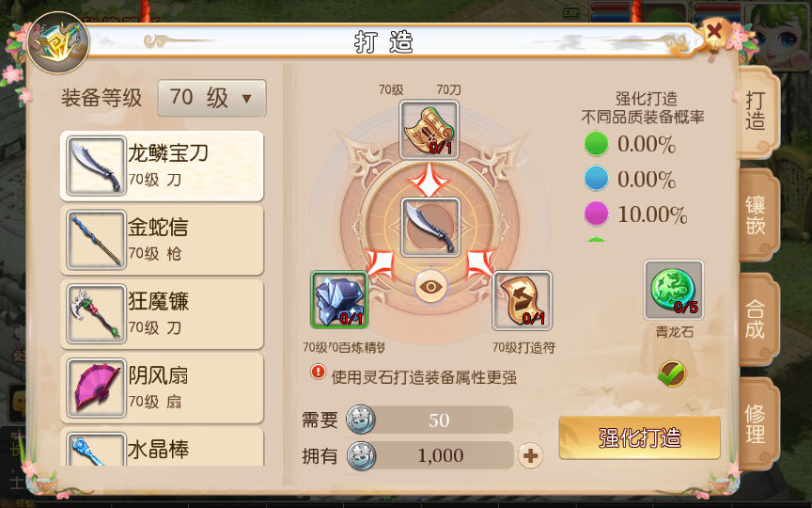The height and width of the screenshot is (508, 812).
Task: Click the dropdown arrow next to 70 级
Action: coord(246,98)
